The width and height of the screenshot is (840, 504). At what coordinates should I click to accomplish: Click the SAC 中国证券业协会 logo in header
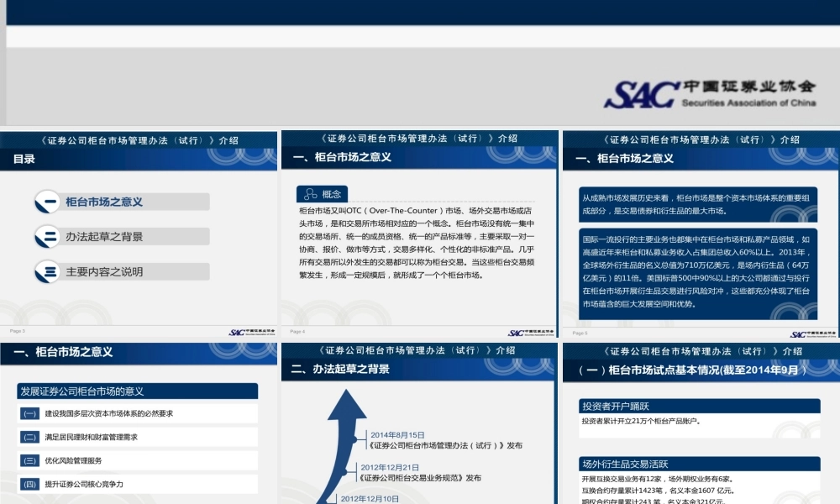(x=711, y=94)
